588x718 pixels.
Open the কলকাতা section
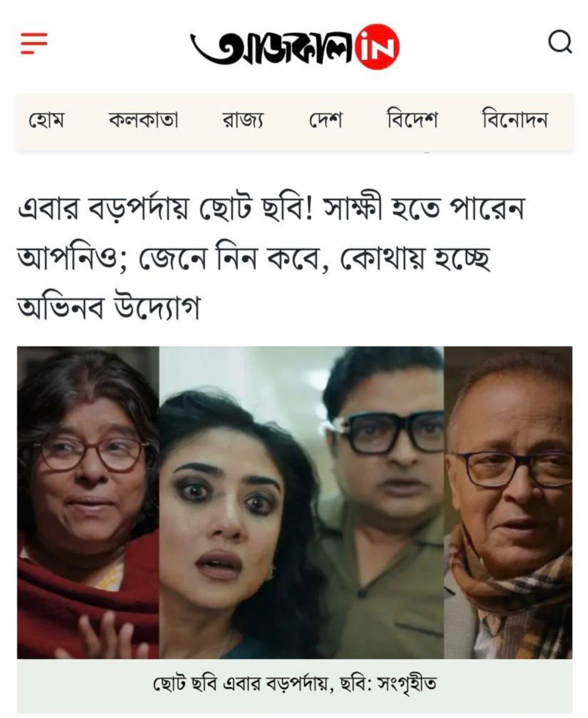(143, 120)
